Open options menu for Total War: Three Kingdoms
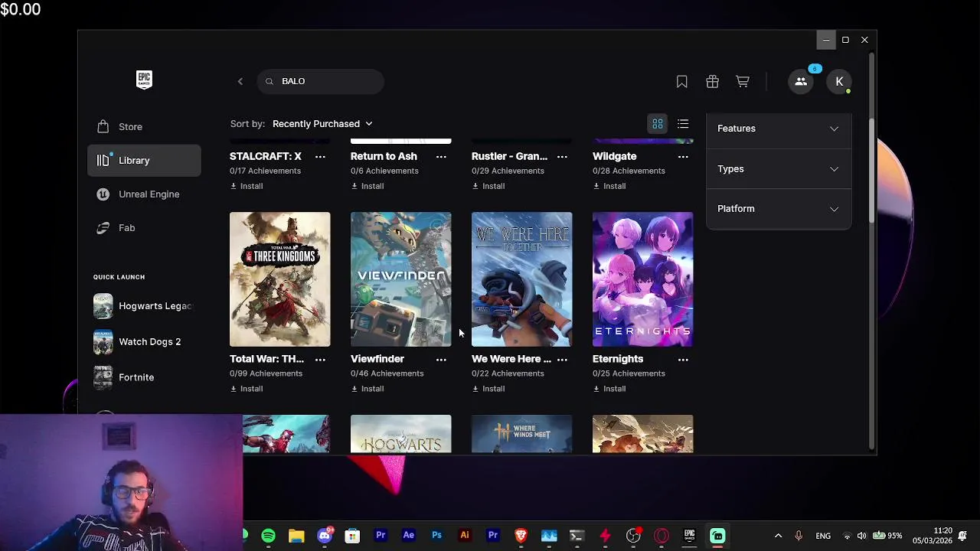This screenshot has width=980, height=551. coord(320,359)
